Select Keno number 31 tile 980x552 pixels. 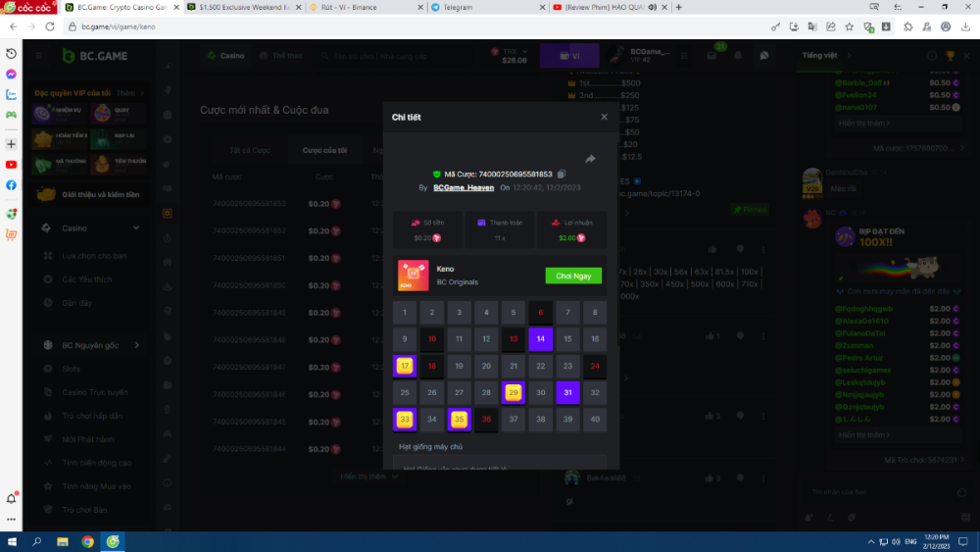pos(567,393)
